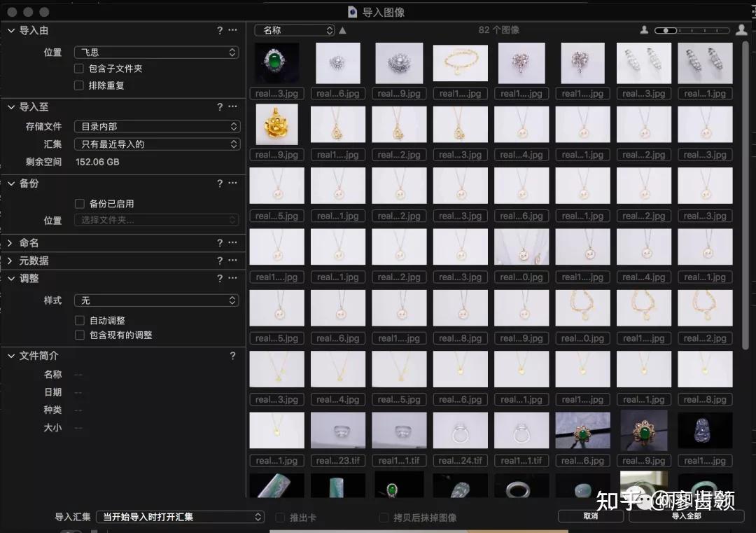Click the ··· menu icon on the 备份 panel
The image size is (756, 533).
[233, 183]
